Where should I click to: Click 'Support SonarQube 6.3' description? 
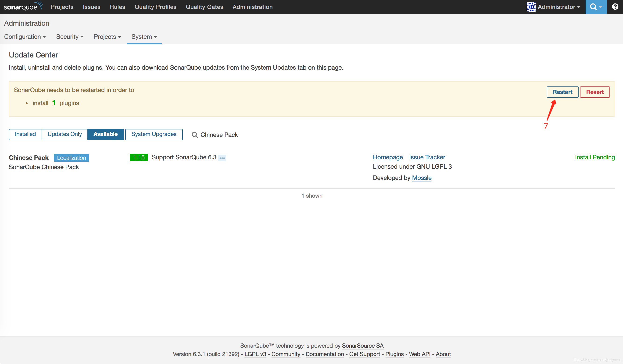pos(184,157)
